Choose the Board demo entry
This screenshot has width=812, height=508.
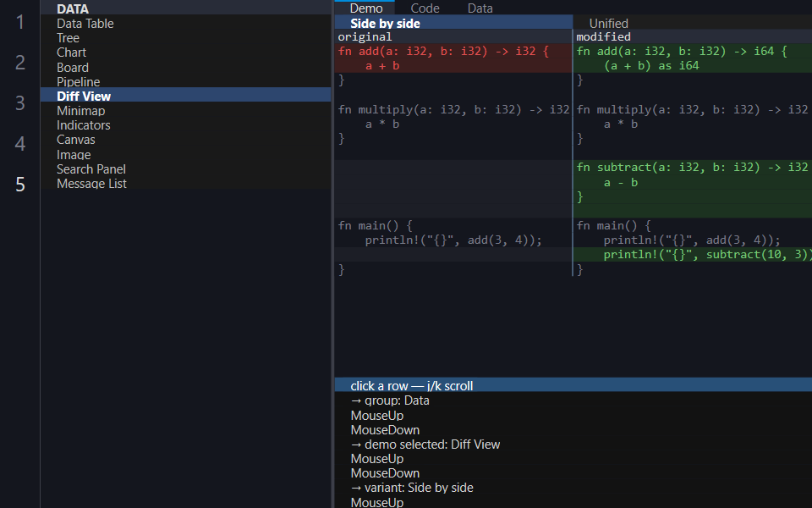[185, 68]
